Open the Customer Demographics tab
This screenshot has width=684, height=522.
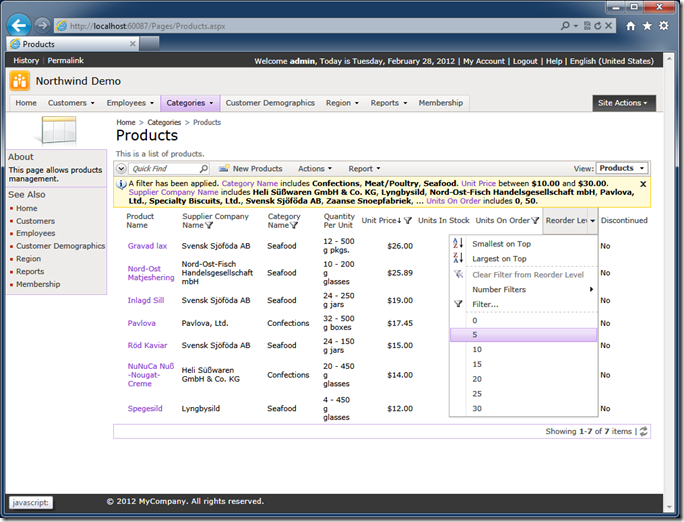(270, 103)
